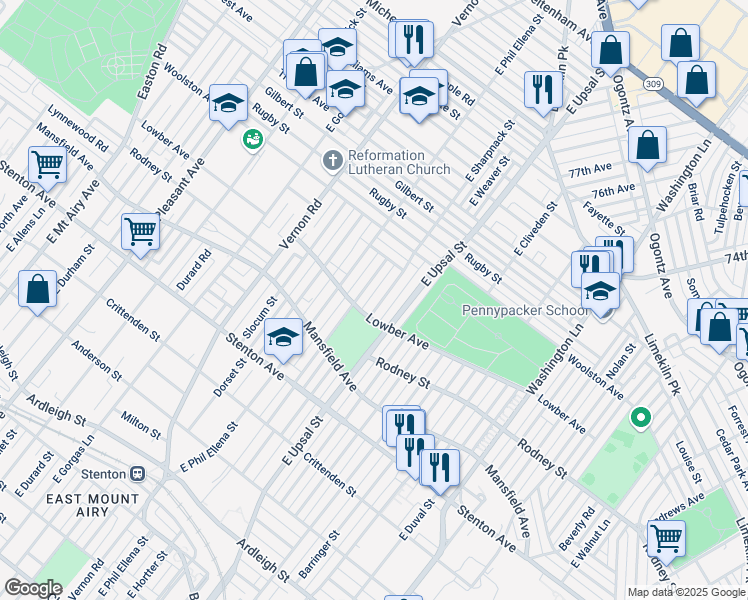Click the Dorset St street label
The width and height of the screenshot is (748, 600).
tap(230, 378)
